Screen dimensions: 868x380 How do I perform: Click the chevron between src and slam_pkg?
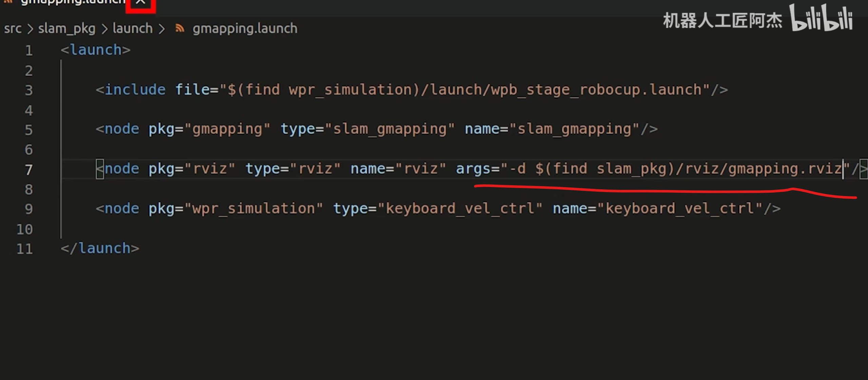(x=30, y=29)
